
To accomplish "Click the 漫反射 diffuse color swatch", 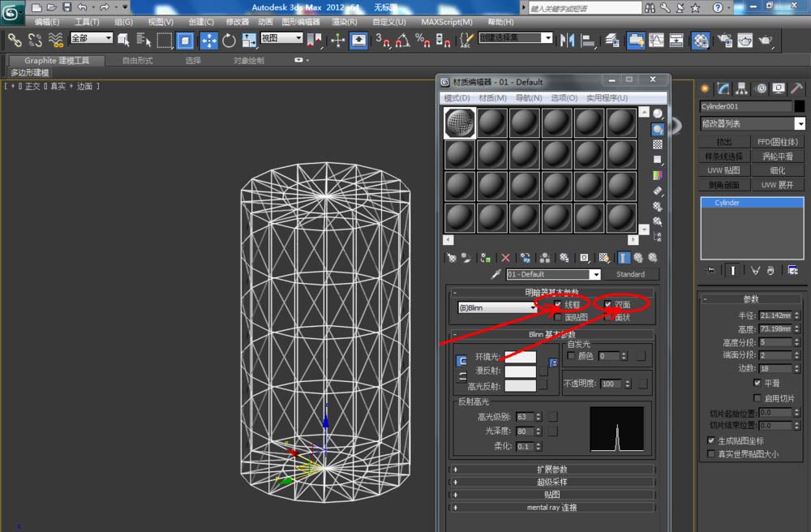I will (x=520, y=371).
